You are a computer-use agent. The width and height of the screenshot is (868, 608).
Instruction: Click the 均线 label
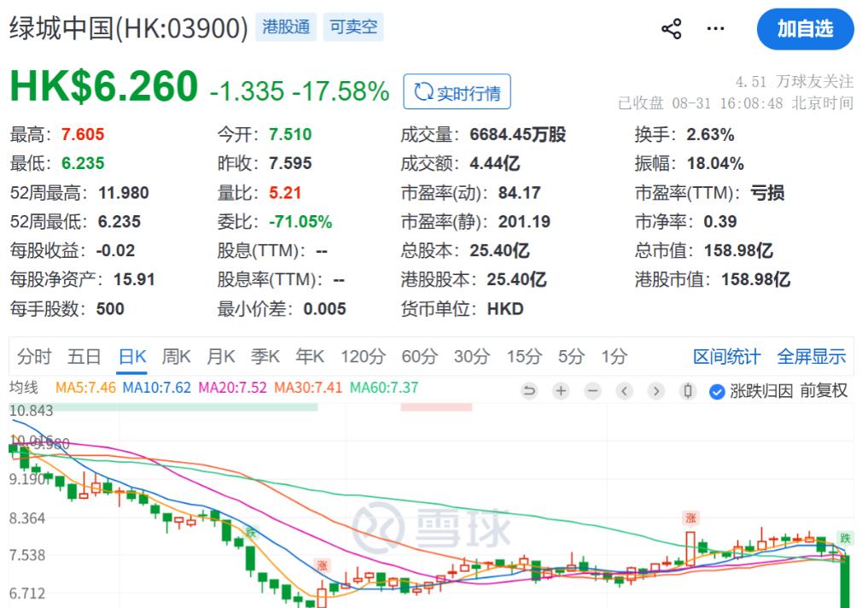pyautogui.click(x=24, y=387)
